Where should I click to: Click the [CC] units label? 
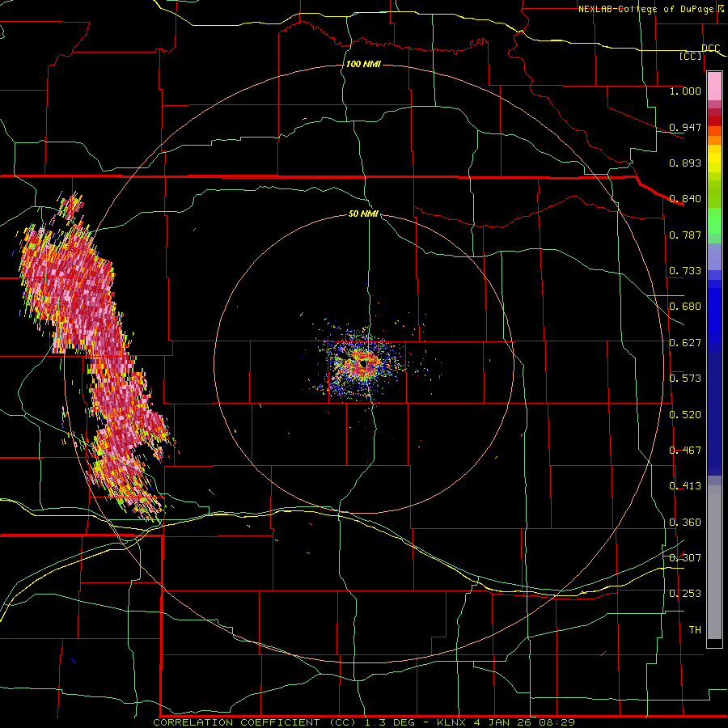pyautogui.click(x=691, y=56)
